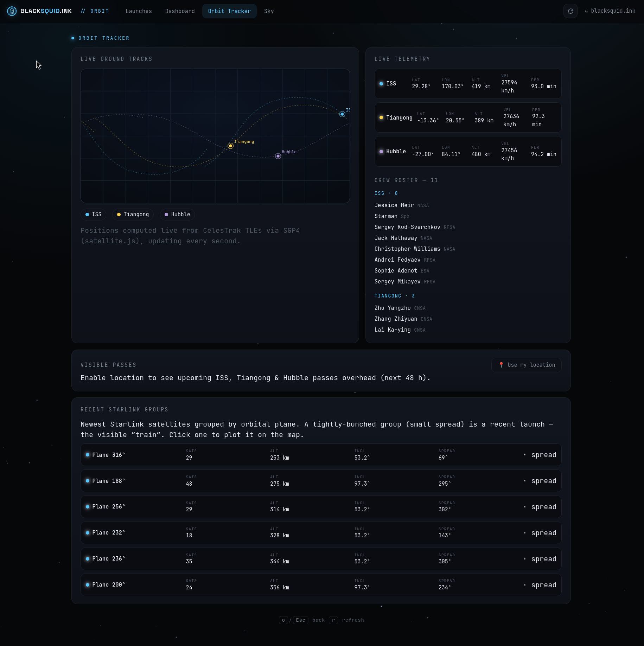The height and width of the screenshot is (646, 644).
Task: Click crew member Jessica Meir
Action: pos(394,205)
